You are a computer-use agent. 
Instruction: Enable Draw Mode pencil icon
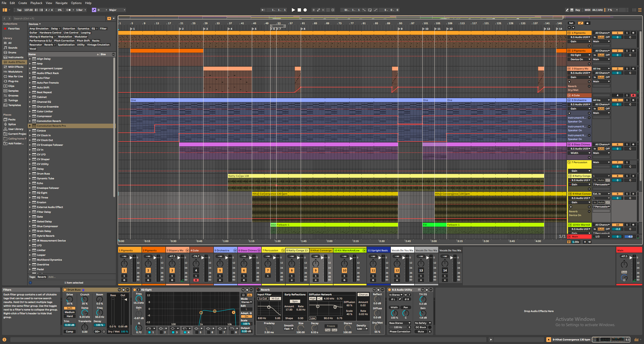click(567, 10)
